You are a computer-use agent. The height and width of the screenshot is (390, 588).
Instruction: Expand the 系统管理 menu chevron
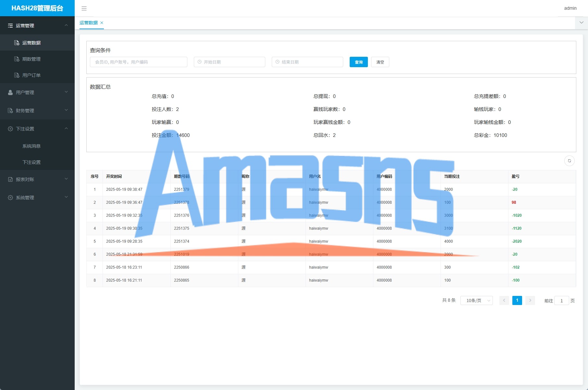coord(66,197)
